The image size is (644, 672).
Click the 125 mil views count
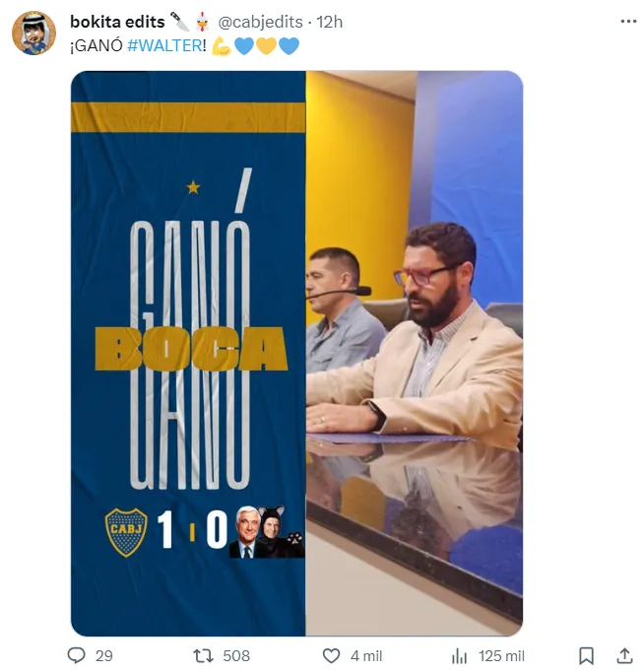pyautogui.click(x=501, y=655)
